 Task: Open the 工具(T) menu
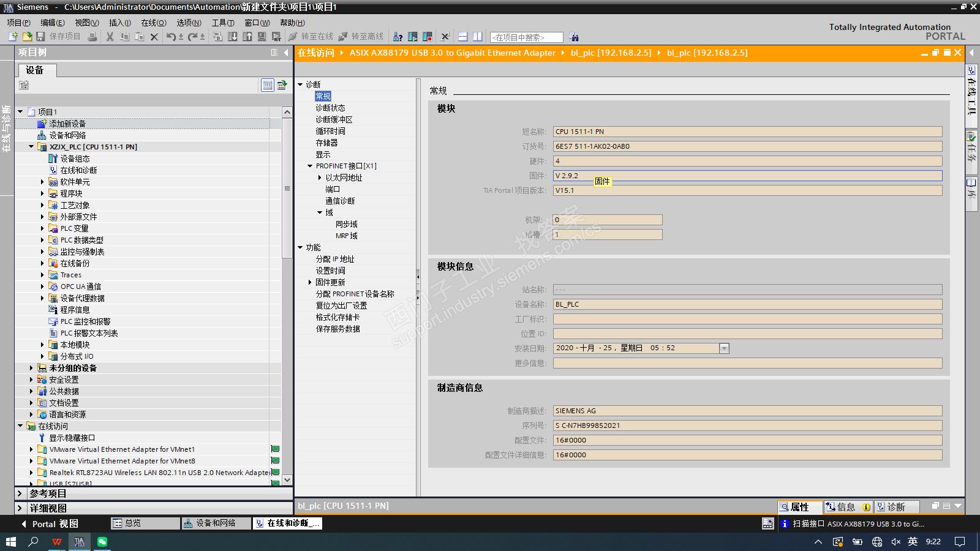point(224,23)
